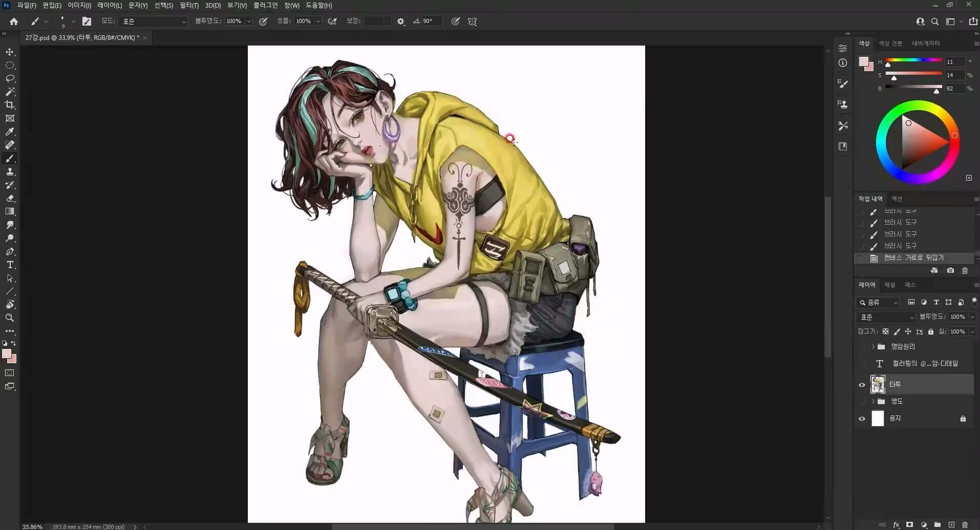This screenshot has height=530, width=980.
Task: Switch to the 내비게이터 tab
Action: coord(926,43)
